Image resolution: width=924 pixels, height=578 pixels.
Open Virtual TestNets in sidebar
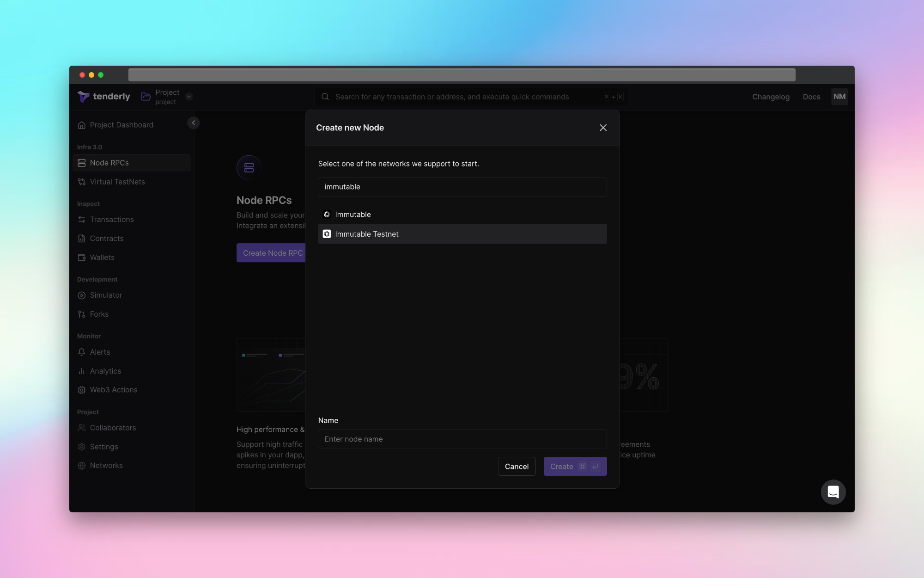(117, 182)
